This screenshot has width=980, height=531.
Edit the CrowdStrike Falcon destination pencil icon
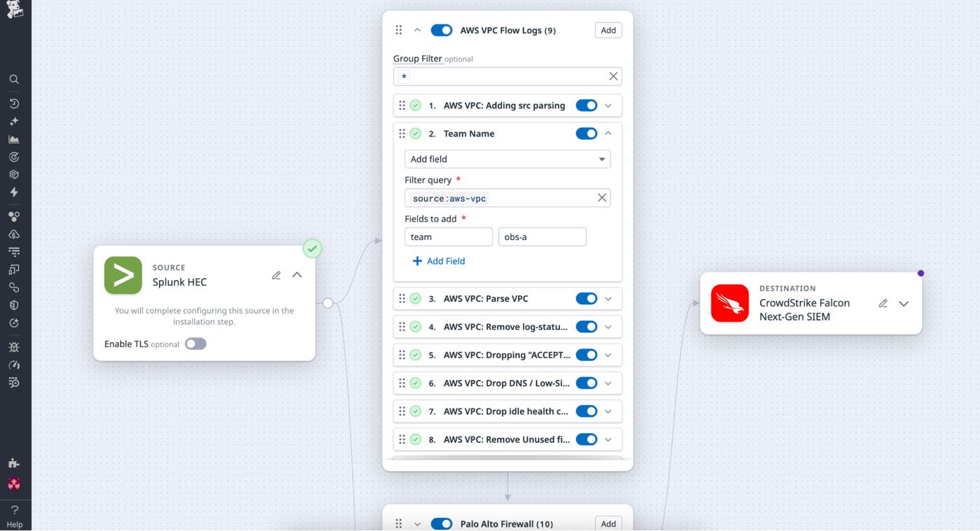click(883, 303)
